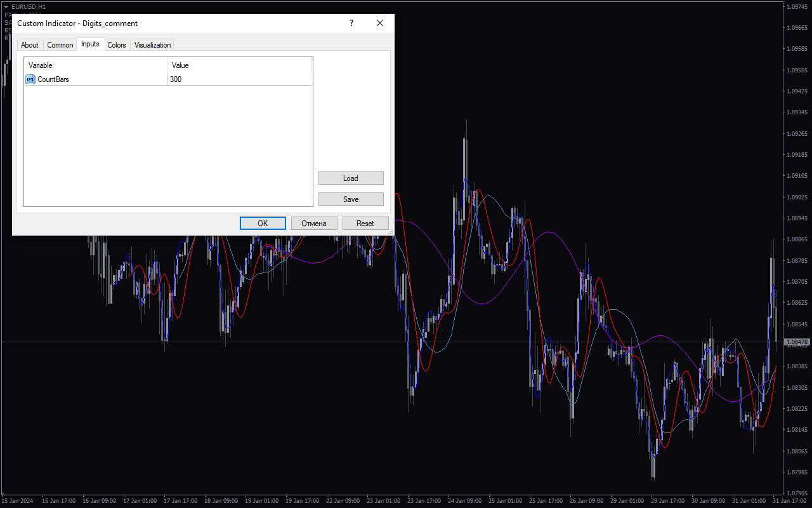Open the dialog's question mark help button
Viewport: 812px width, 508px height.
tap(351, 23)
